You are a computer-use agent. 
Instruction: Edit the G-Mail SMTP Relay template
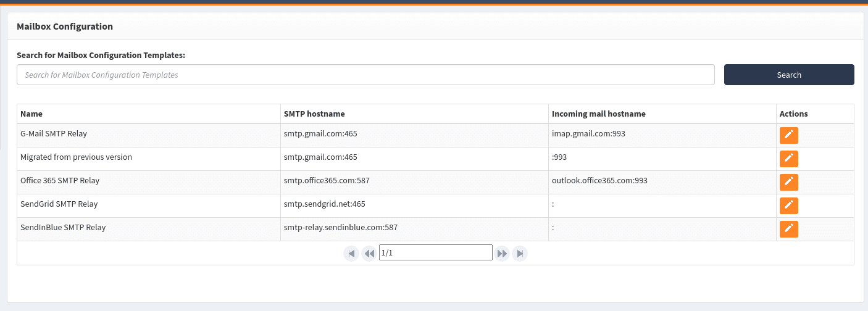click(x=788, y=135)
